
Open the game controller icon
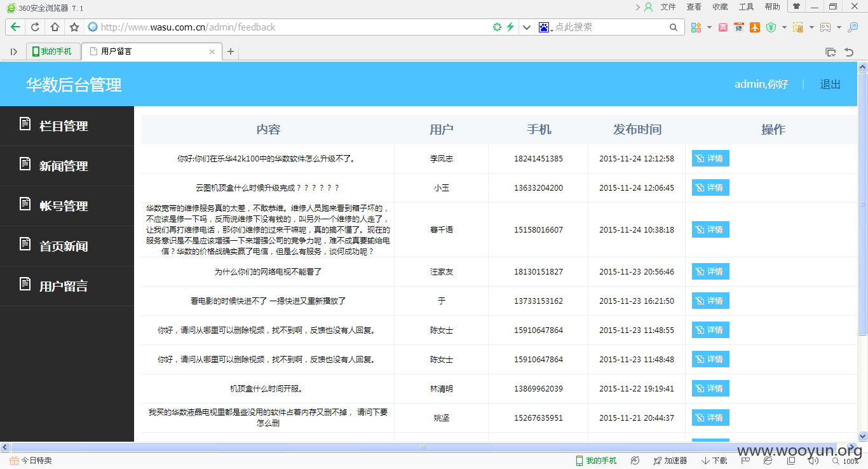pyautogui.click(x=825, y=27)
